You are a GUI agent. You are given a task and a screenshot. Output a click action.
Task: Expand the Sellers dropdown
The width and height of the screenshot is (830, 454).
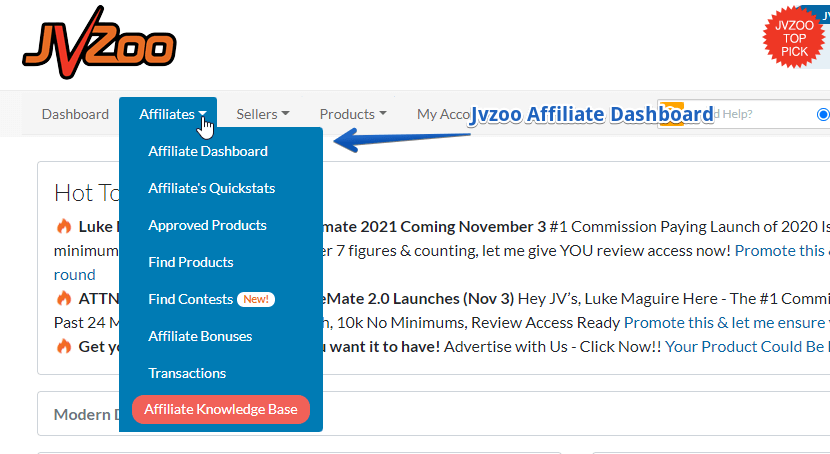(x=263, y=114)
